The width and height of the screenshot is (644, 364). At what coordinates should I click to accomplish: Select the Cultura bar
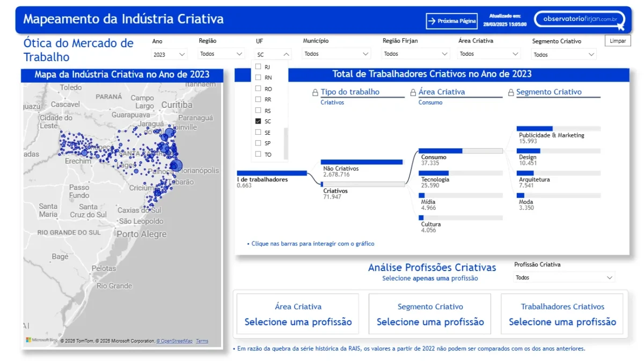[x=460, y=217]
